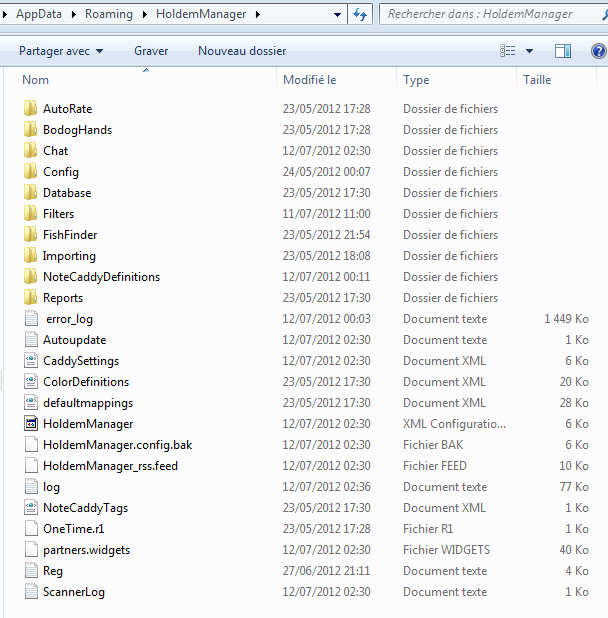Click the Database folder icon
This screenshot has width=608, height=618.
tap(30, 192)
